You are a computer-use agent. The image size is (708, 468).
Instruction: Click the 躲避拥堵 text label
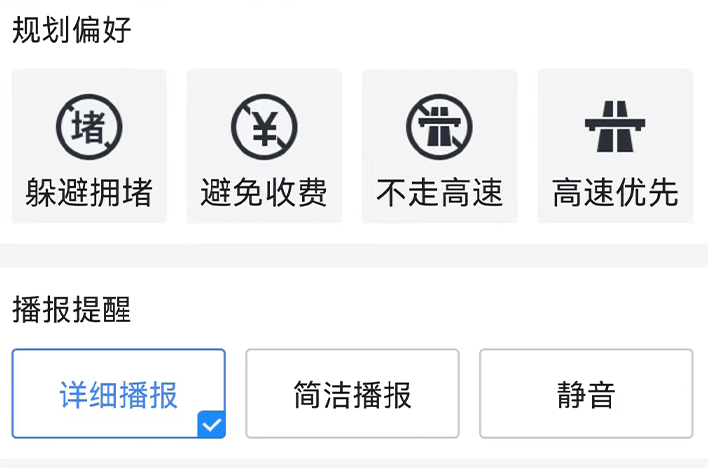click(x=89, y=192)
